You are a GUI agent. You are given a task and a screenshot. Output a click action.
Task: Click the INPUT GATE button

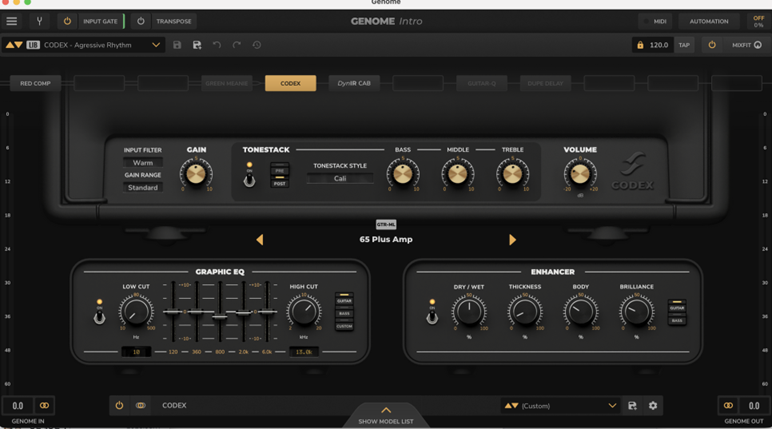click(100, 21)
